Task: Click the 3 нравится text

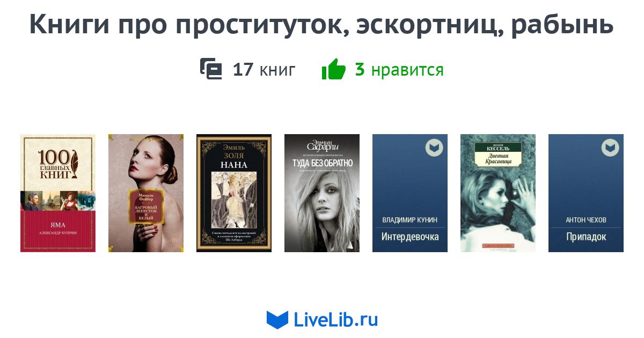Action: tap(399, 70)
